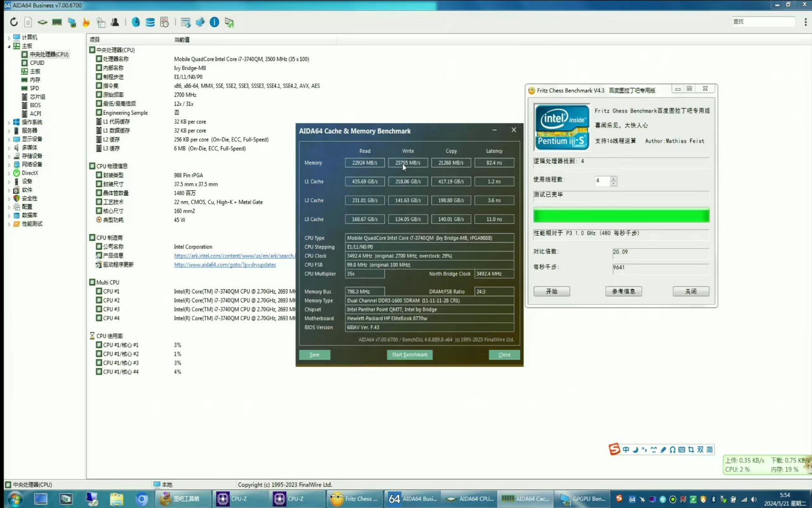This screenshot has height=508, width=812.
Task: Expand the 性能测试 tree node
Action: (9, 224)
